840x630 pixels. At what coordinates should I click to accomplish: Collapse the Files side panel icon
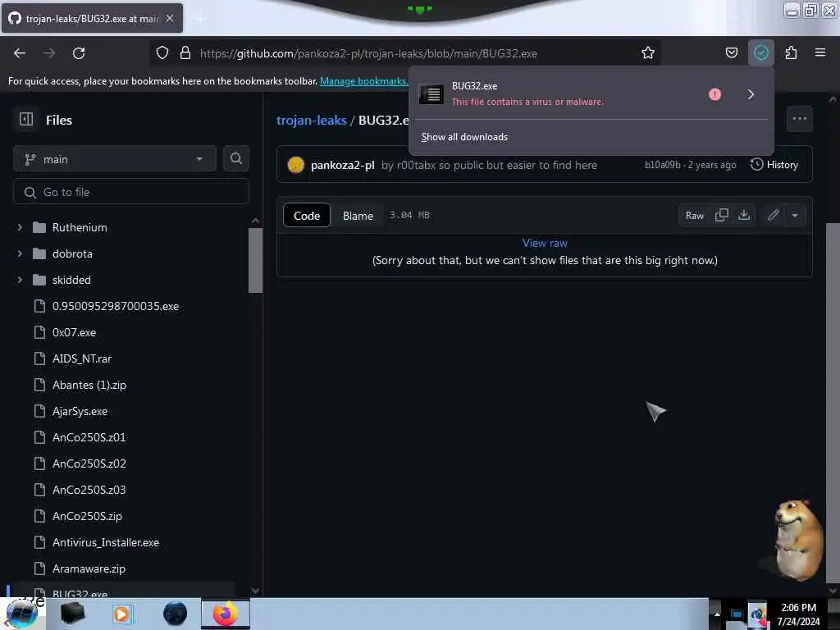(26, 119)
